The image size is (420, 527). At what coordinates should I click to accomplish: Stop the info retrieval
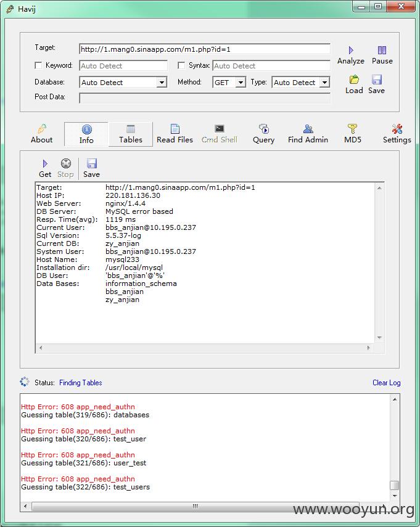tap(65, 168)
